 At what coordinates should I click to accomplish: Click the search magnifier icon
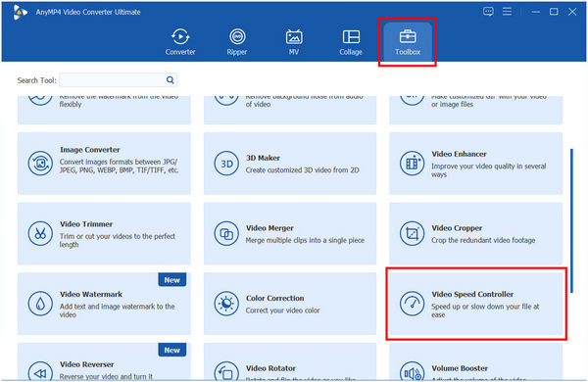[170, 80]
